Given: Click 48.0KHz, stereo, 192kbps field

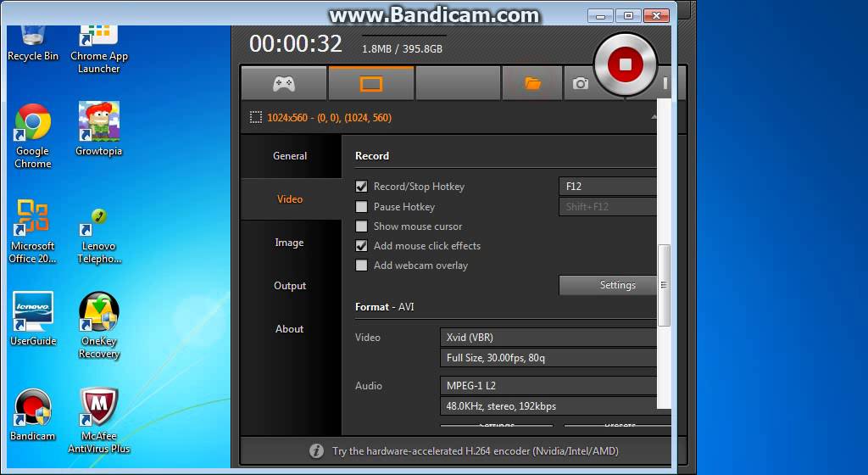Looking at the screenshot, I should [548, 405].
